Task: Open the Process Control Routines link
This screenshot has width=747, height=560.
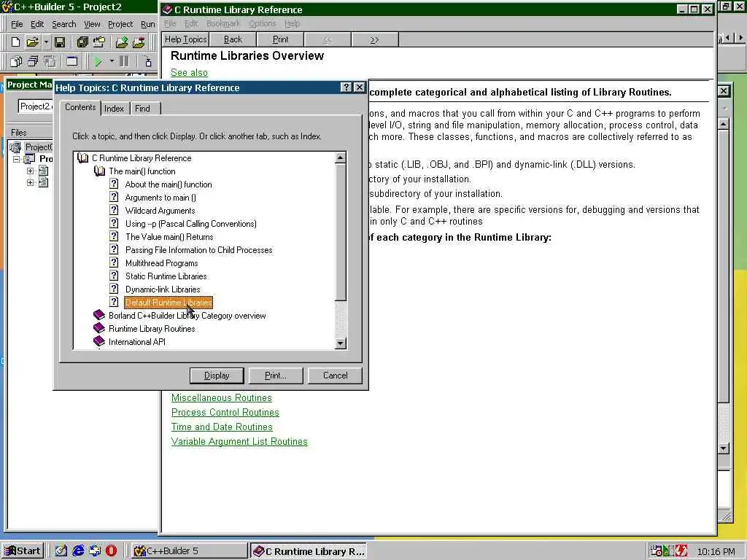Action: (225, 413)
